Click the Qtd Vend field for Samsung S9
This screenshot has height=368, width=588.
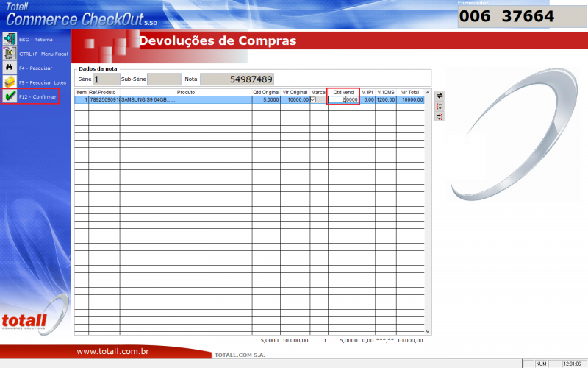pos(343,99)
